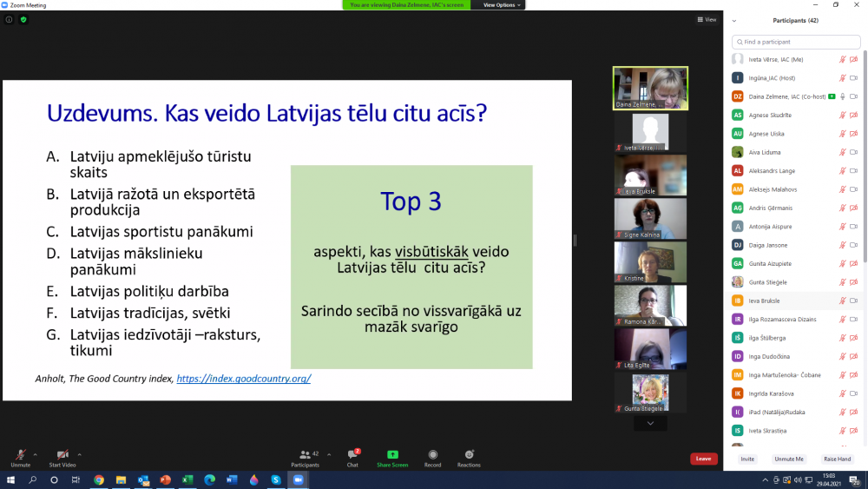Toggle Start Video camera button
868x489 pixels.
(62, 455)
